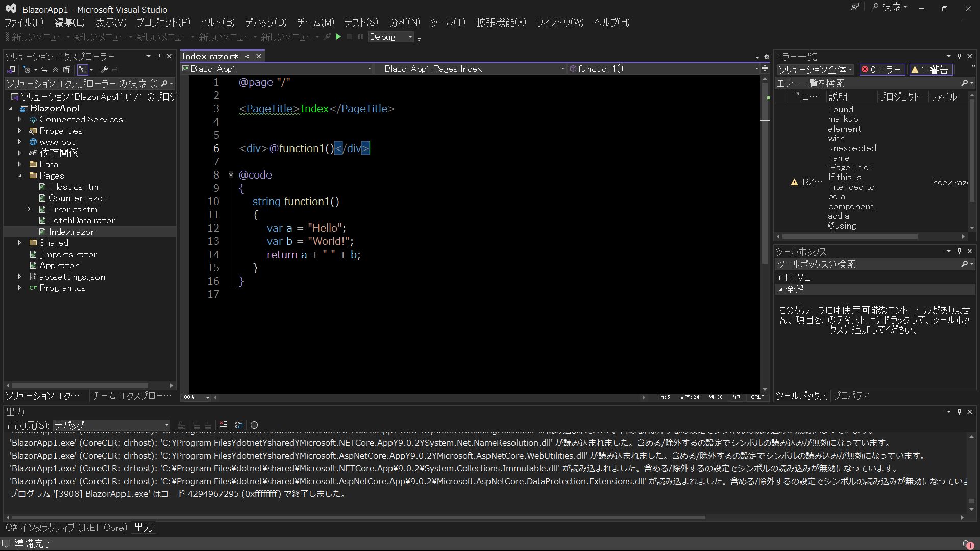Open 出力元 source dropdown
Image resolution: width=980 pixels, height=551 pixels.
(x=112, y=425)
